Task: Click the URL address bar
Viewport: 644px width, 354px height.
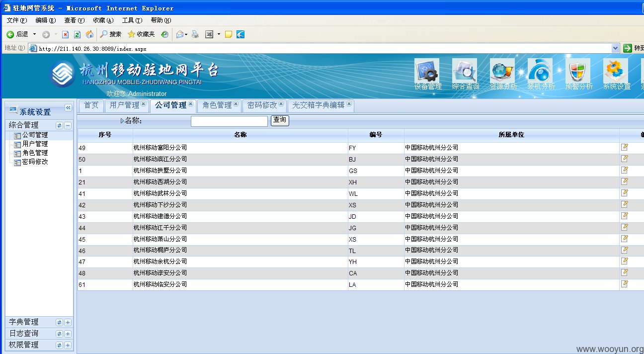Action: [324, 48]
